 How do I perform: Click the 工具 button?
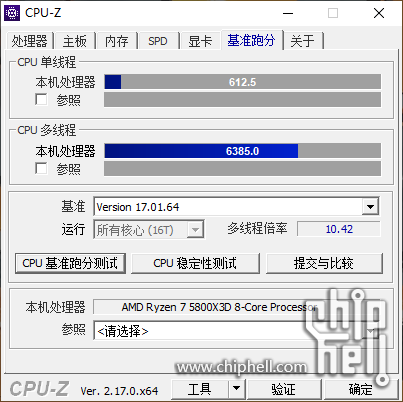pyautogui.click(x=200, y=388)
